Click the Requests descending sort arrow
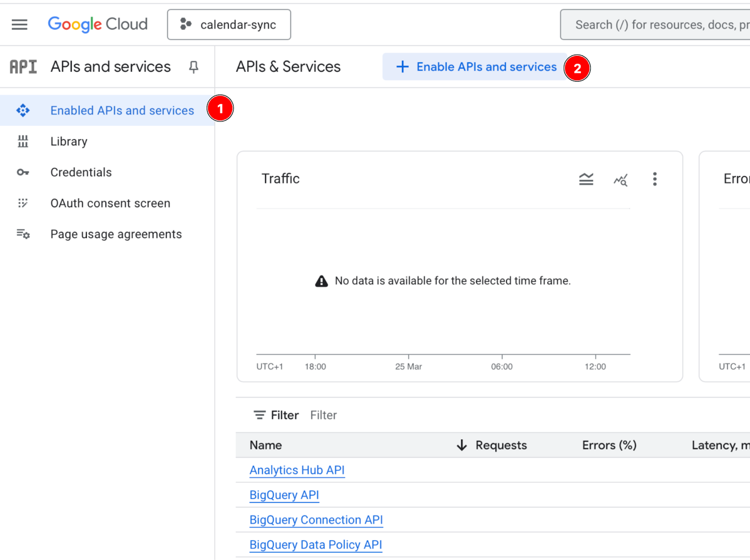750x560 pixels. click(x=462, y=445)
